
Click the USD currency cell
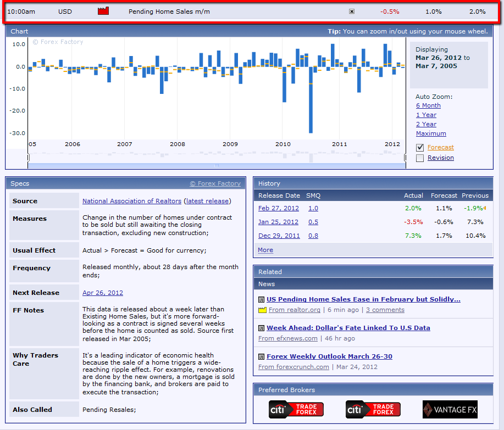coord(65,12)
